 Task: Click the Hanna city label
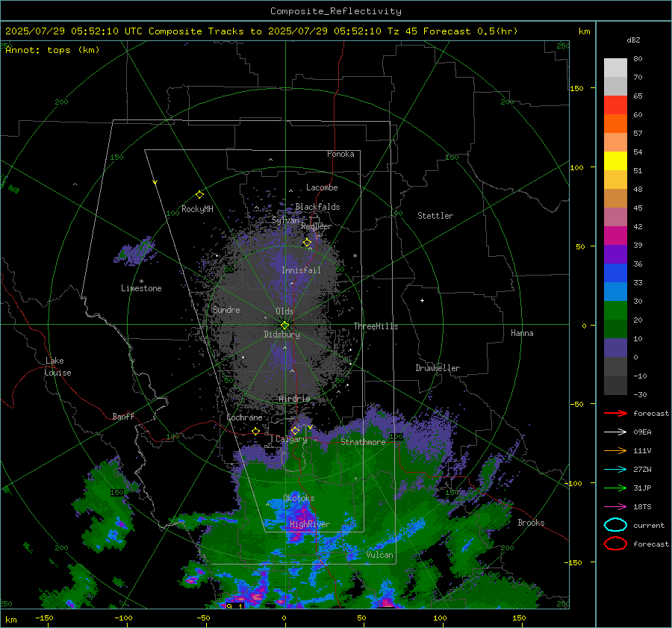click(x=522, y=333)
